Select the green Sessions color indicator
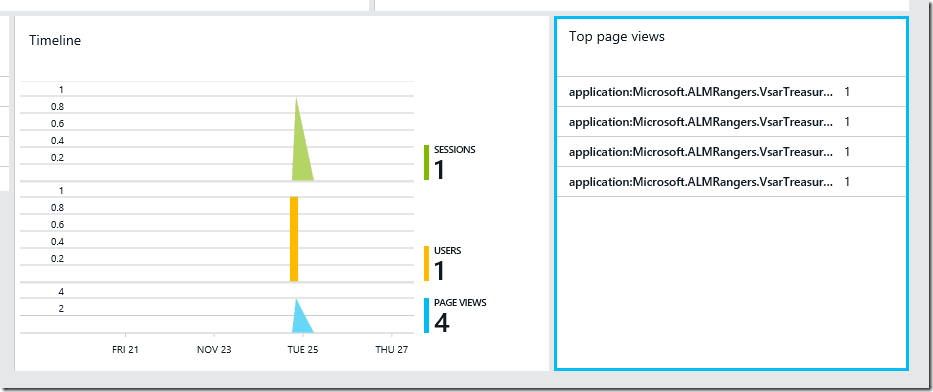 tap(427, 162)
